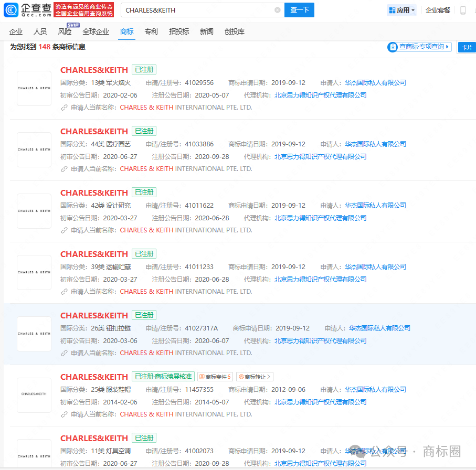Open CHARLES&KEITH title of 26类 钮扣拉链 record
476x470 pixels.
coord(94,315)
